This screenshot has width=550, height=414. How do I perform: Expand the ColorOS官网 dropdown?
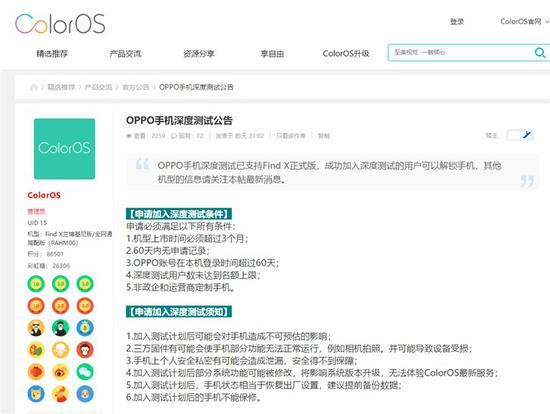pos(525,22)
